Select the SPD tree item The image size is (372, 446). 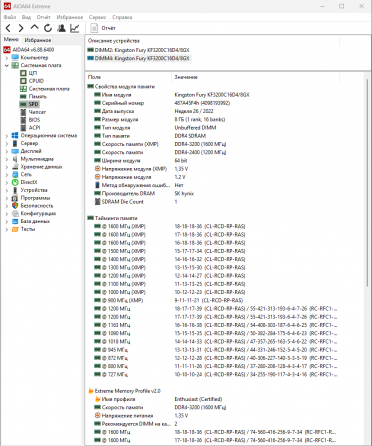pyautogui.click(x=33, y=104)
